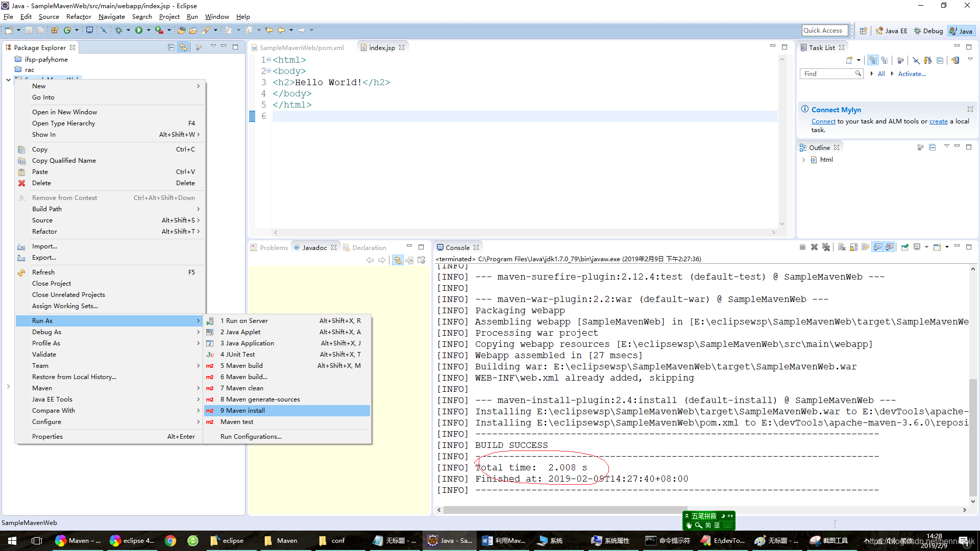Click create link in Connect Mylyn
The height and width of the screenshot is (551, 980).
pyautogui.click(x=938, y=121)
